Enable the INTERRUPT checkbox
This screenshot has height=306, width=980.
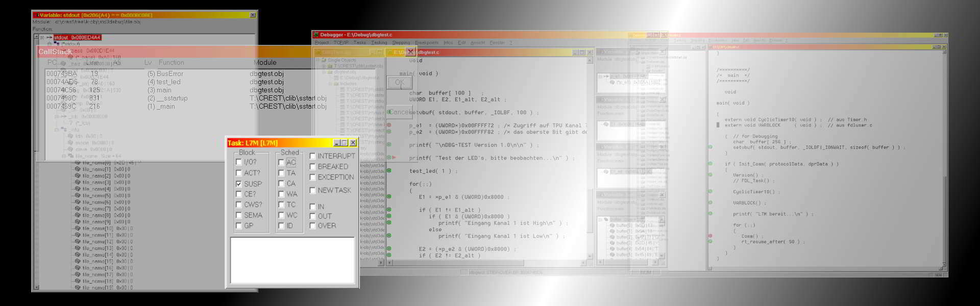click(x=312, y=156)
